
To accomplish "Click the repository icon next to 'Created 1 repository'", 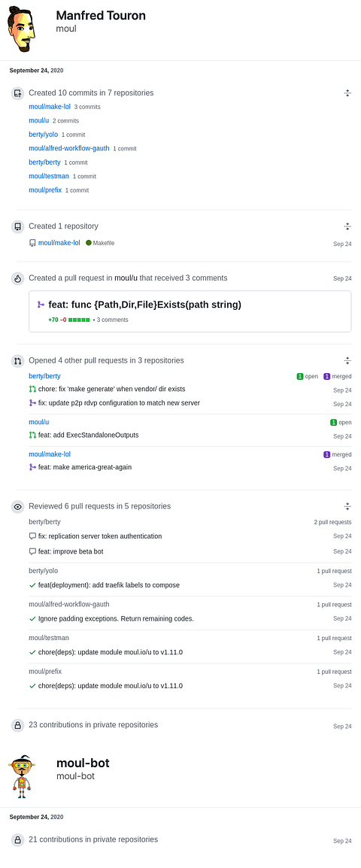I will tap(18, 226).
